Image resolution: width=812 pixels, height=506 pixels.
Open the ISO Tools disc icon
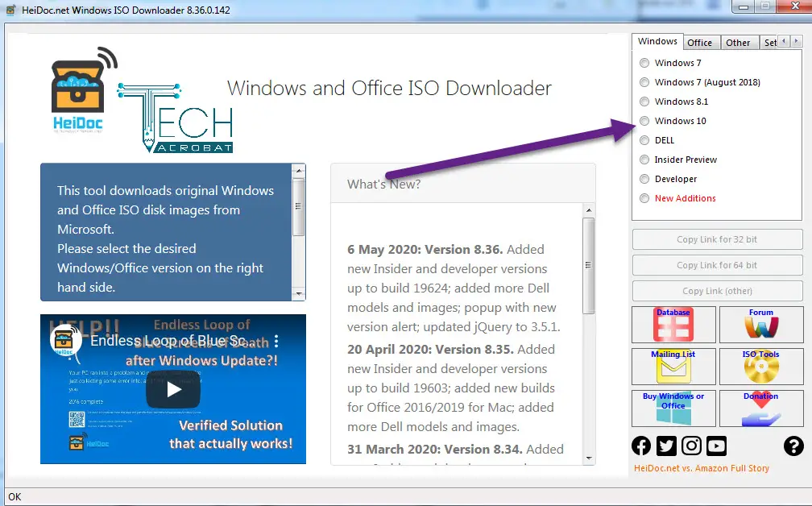760,366
